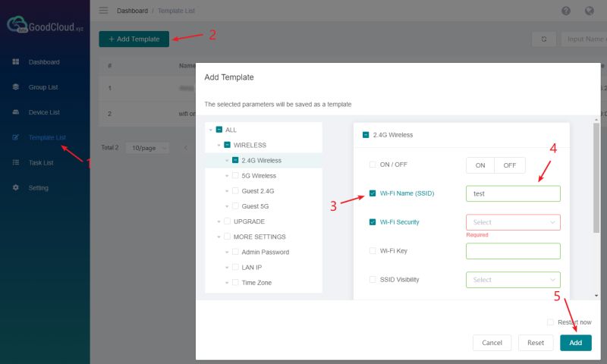Viewport: 607px width, 364px height.
Task: Toggle the WIRELESS checkbox in tree
Action: pos(227,145)
